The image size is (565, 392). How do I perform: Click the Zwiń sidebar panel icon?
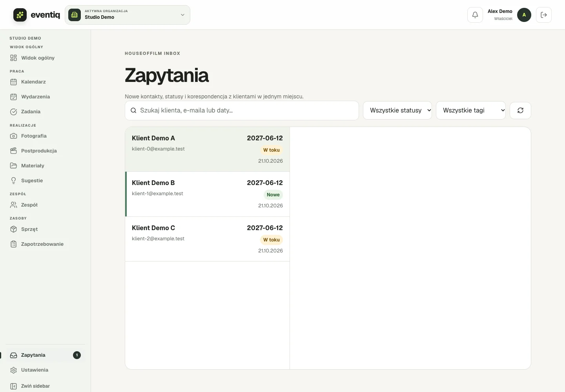(14, 386)
